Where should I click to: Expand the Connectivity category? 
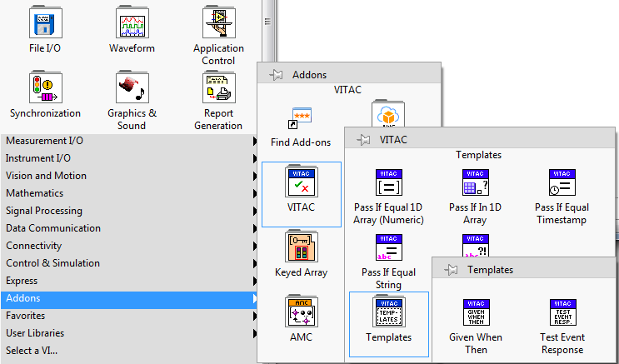pyautogui.click(x=128, y=246)
